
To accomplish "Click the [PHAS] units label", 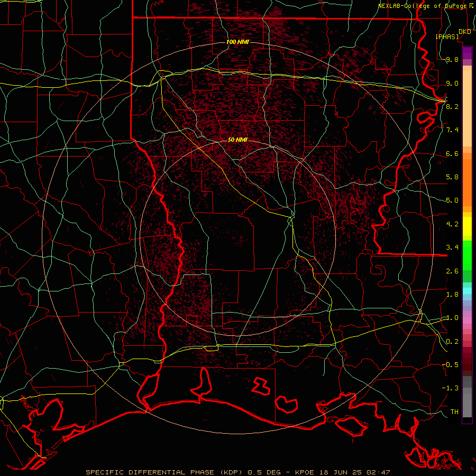I will [x=447, y=36].
